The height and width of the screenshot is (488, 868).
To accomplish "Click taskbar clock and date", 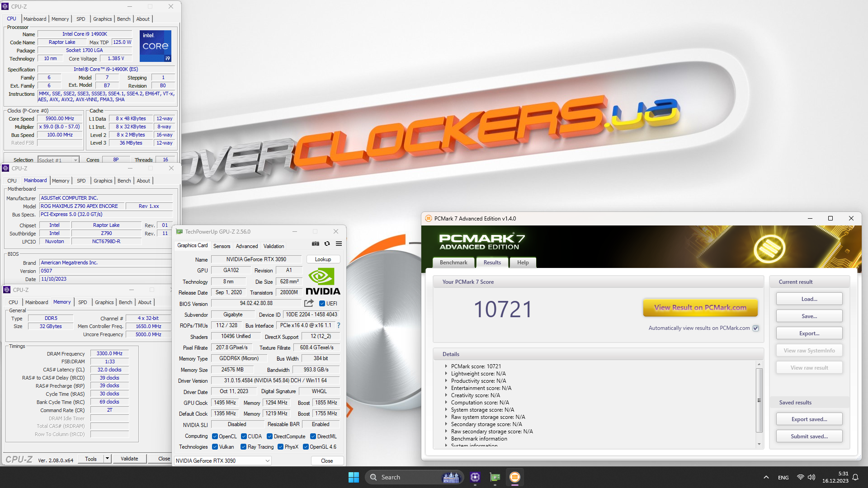I will click(835, 477).
